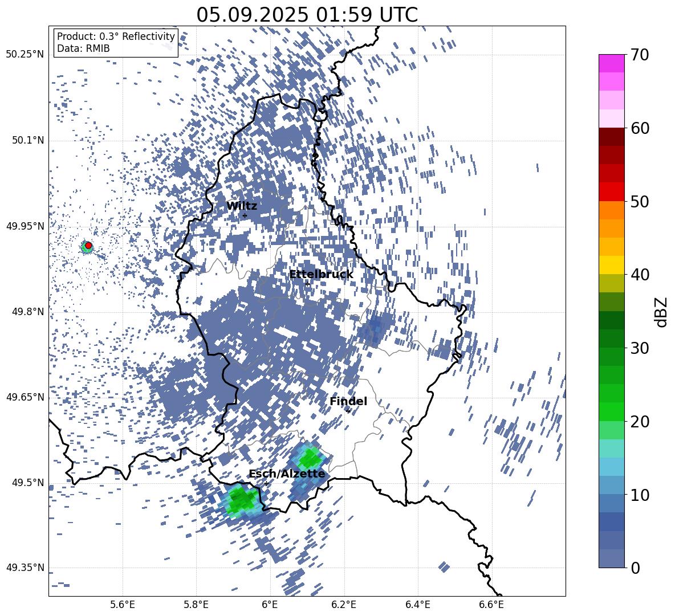Click the 49.35°N latitude label
Viewport: 675px width, 616px height.
coord(25,568)
